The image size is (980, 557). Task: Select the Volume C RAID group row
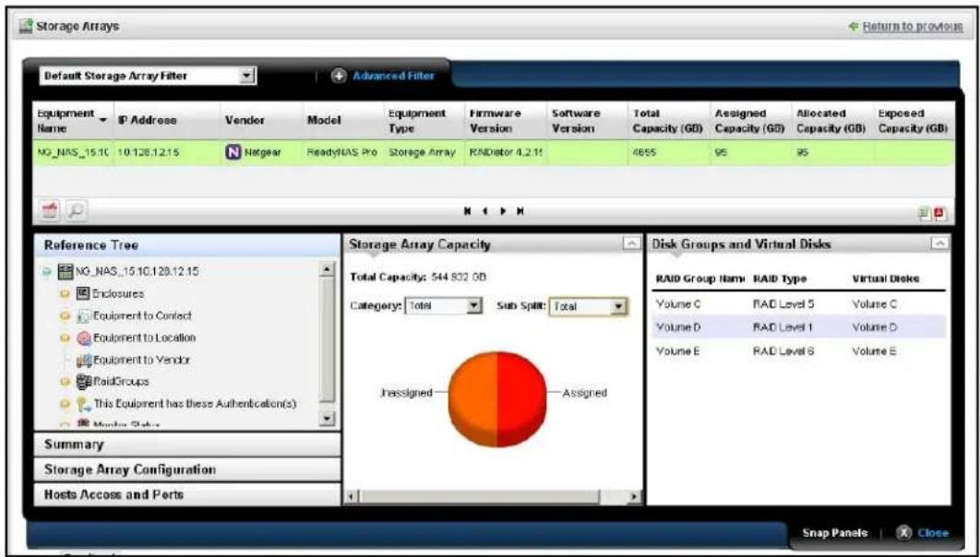799,304
